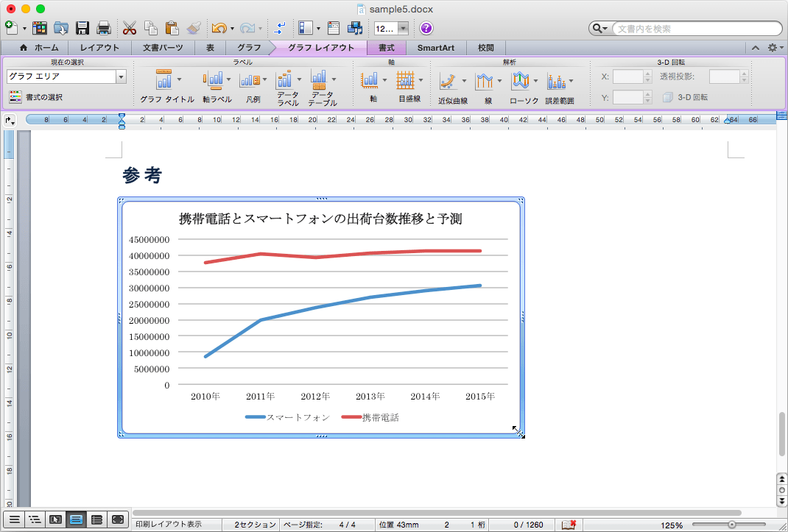Click the Save floppy disk icon
This screenshot has width=788, height=532.
(x=82, y=29)
